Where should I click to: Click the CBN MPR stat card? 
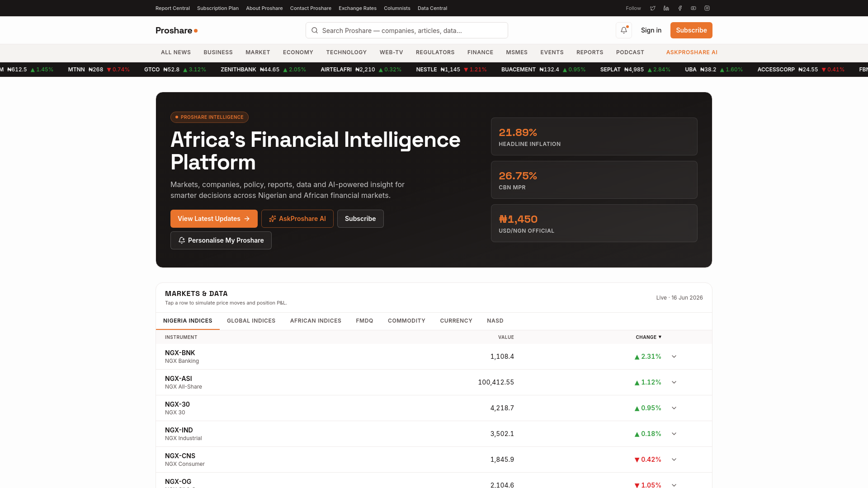(594, 180)
